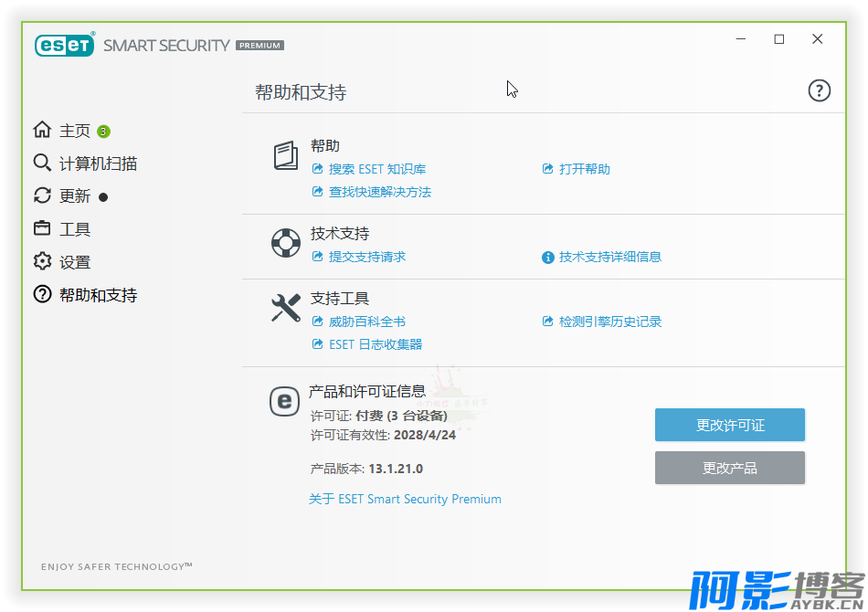Click the toolbox icon beside 工具
This screenshot has height=612, width=868.
tap(42, 228)
